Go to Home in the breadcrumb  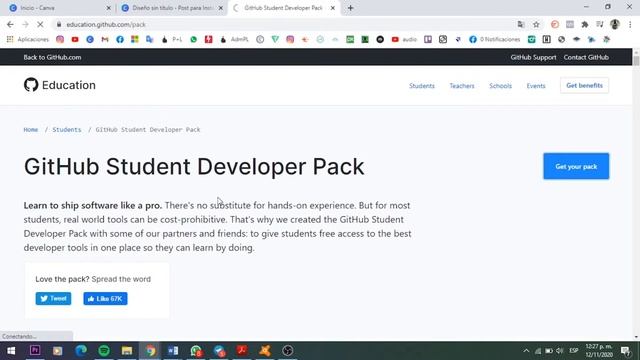point(31,130)
